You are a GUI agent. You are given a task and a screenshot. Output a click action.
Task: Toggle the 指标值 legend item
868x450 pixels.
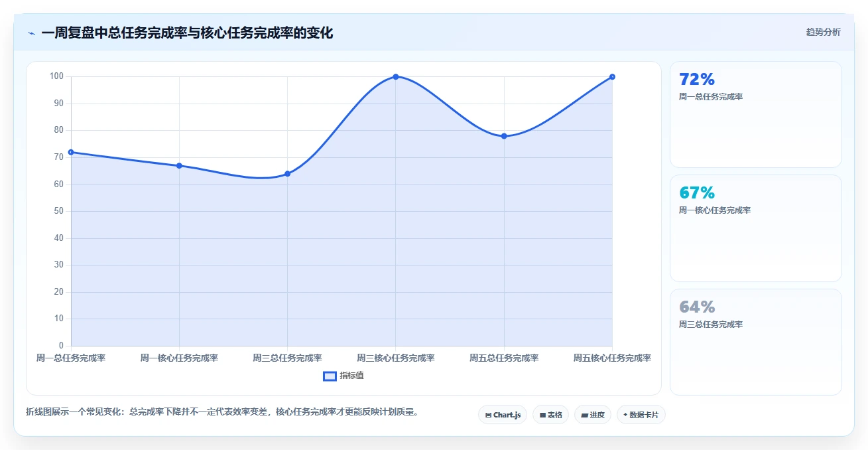[x=343, y=376]
